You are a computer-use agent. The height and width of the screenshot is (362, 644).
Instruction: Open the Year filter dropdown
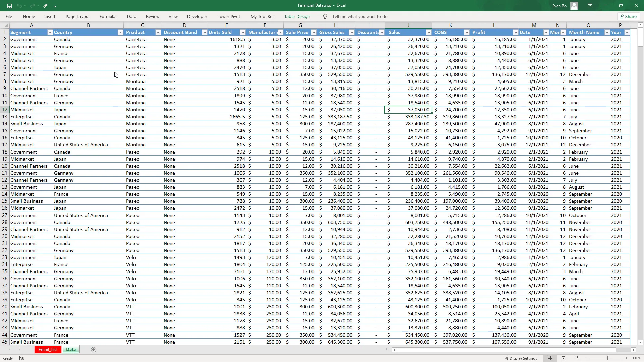click(x=627, y=33)
